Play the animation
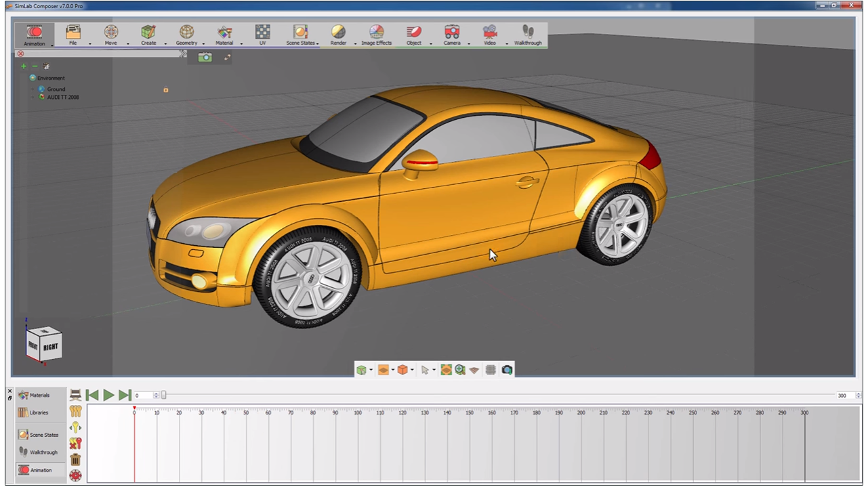 tap(108, 395)
